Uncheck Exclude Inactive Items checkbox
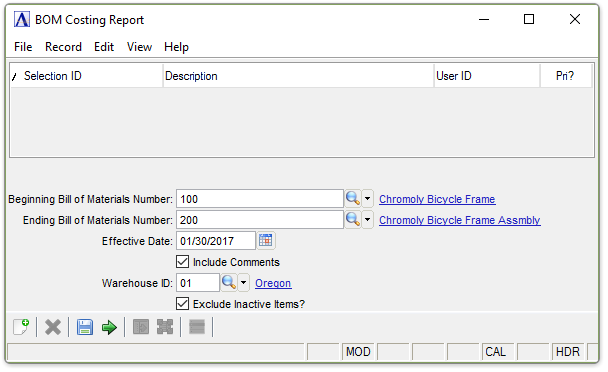This screenshot has height=372, width=608. 183,303
